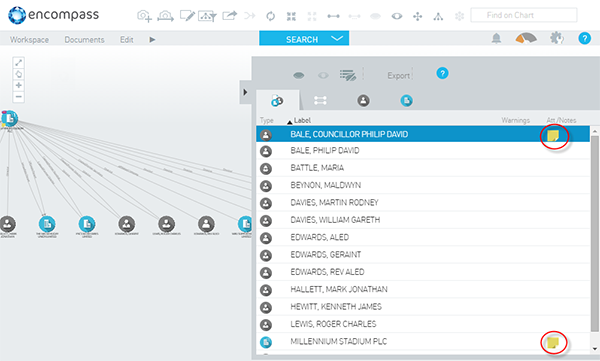This screenshot has width=600, height=361.
Task: Click the Warnings column header
Action: tap(515, 120)
